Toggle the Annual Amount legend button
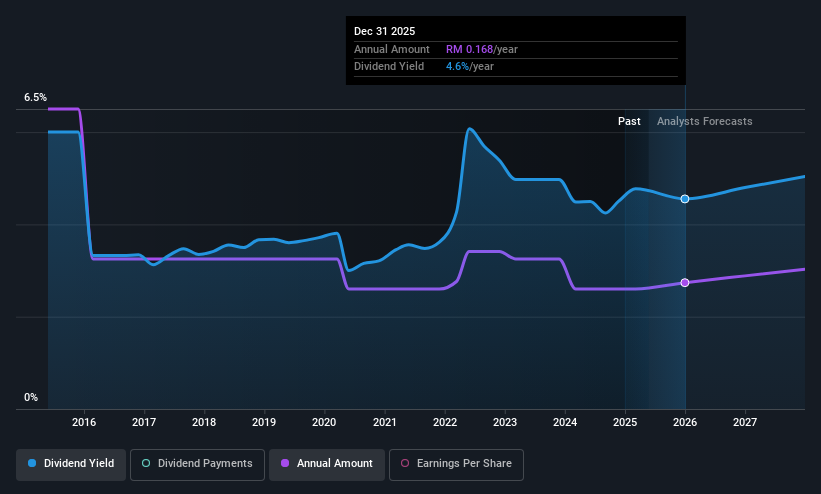Screen dimensions: 821x494 [x=327, y=465]
